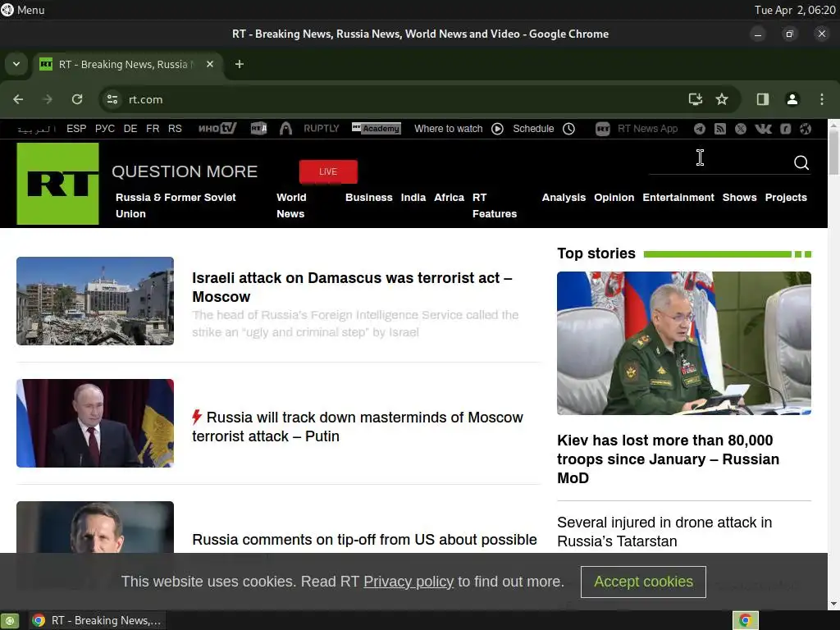Open the Schedule link
840x630 pixels.
(533, 129)
